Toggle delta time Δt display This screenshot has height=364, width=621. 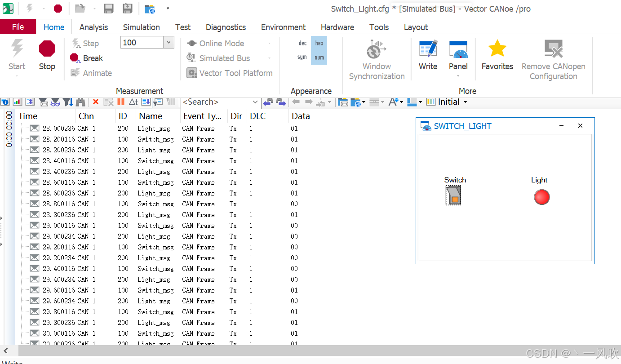(x=133, y=102)
